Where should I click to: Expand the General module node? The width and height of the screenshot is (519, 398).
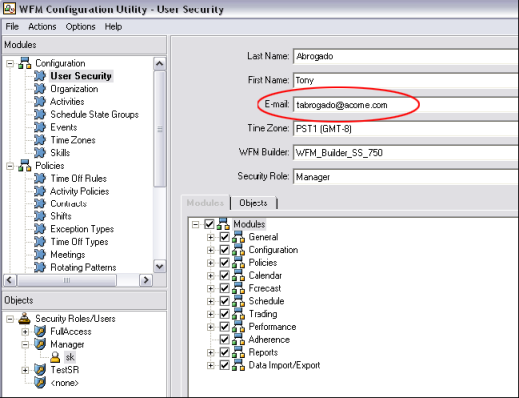pos(210,237)
